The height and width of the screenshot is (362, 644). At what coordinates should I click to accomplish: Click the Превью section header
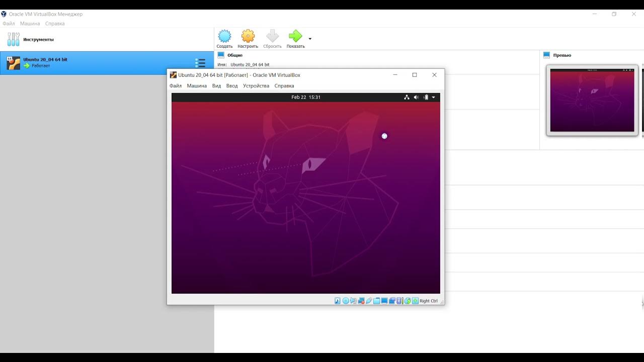[562, 55]
